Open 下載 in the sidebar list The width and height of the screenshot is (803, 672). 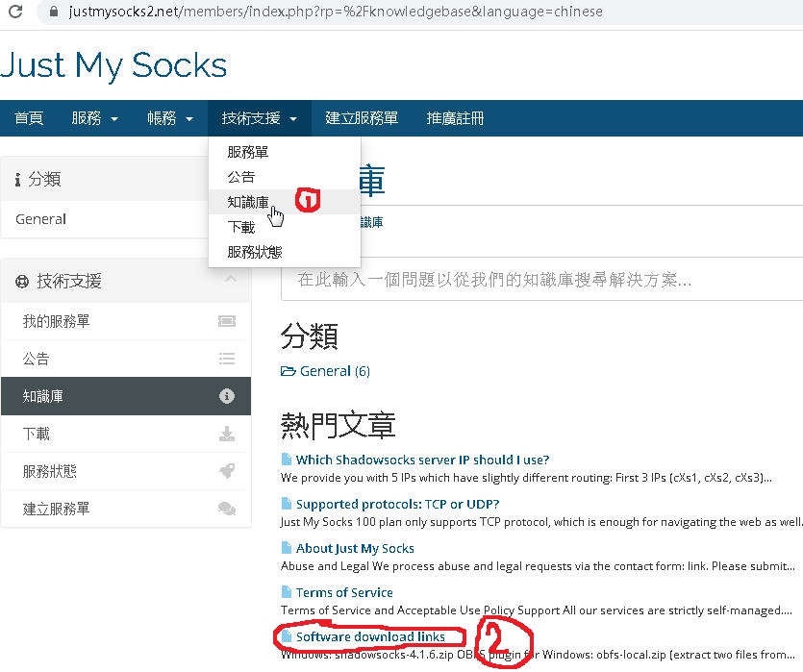(126, 434)
